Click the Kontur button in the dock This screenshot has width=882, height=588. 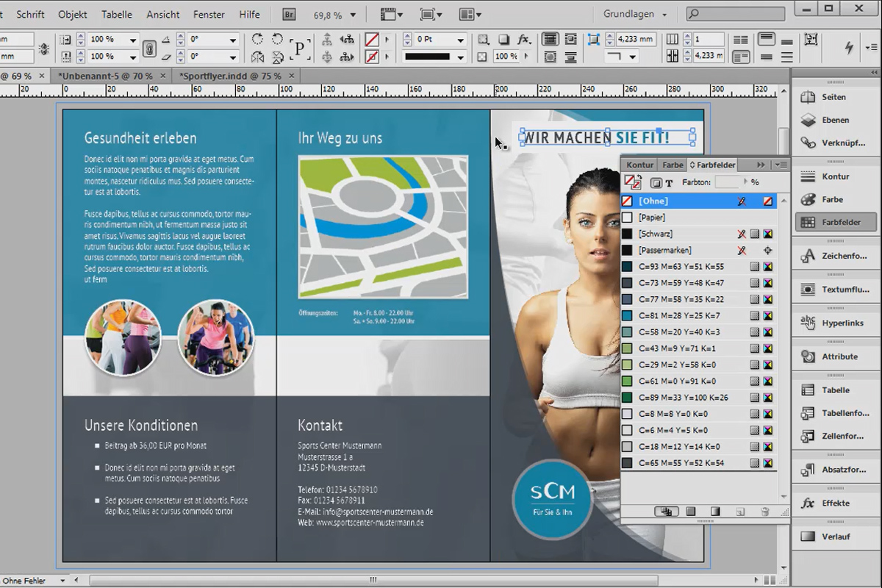pyautogui.click(x=836, y=176)
